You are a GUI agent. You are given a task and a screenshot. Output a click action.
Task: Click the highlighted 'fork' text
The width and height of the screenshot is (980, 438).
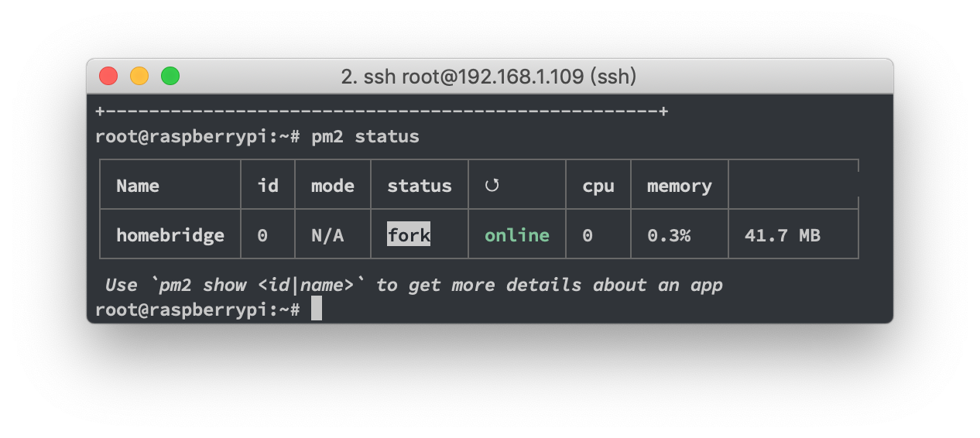(x=409, y=235)
